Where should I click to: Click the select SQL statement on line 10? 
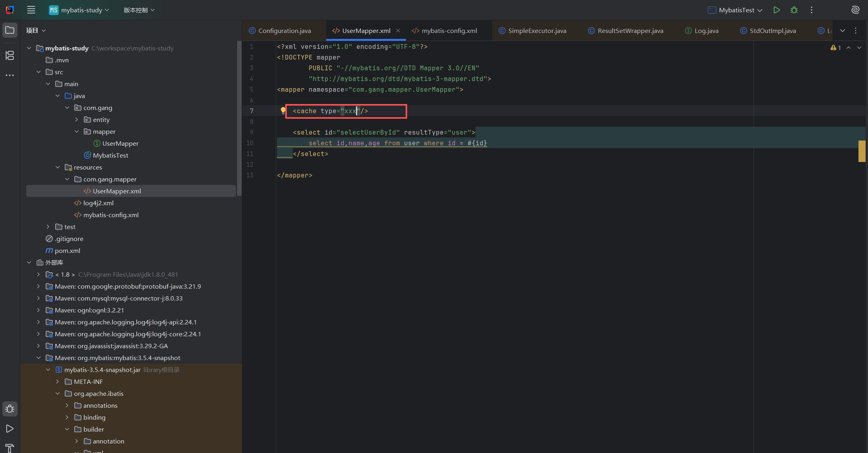coord(398,143)
